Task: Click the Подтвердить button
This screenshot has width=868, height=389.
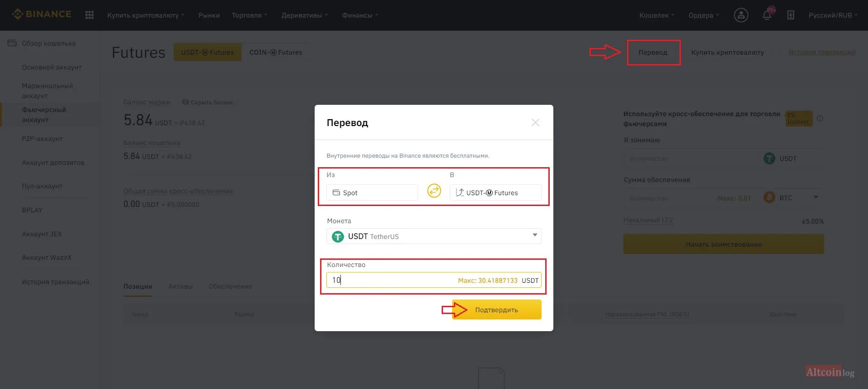Action: pos(496,309)
